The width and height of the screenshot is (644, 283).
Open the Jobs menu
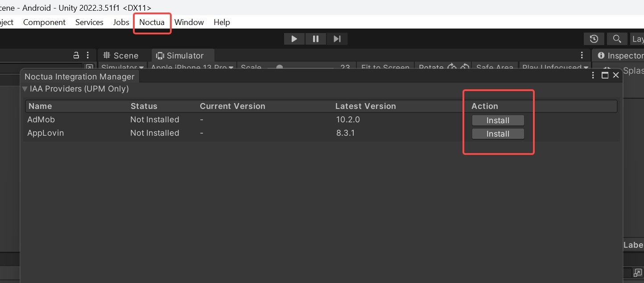(121, 22)
